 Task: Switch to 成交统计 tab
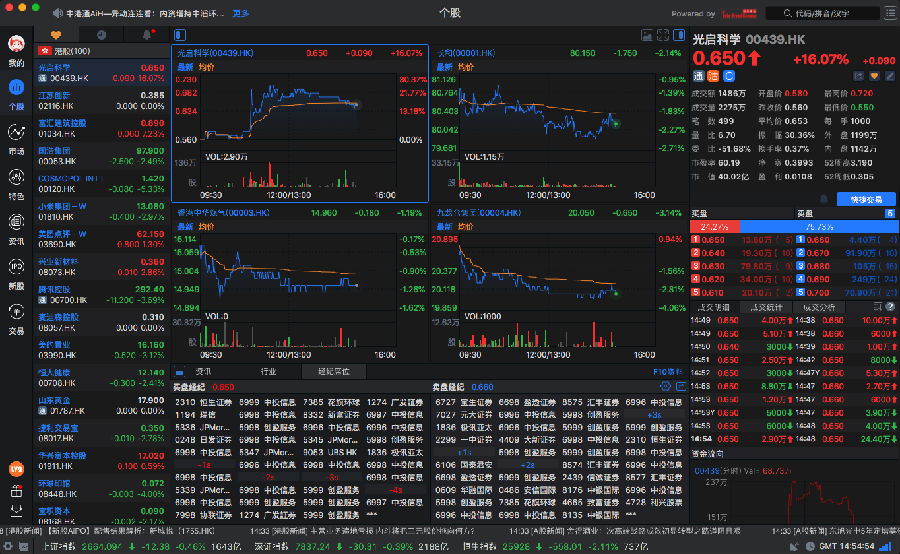(x=766, y=307)
